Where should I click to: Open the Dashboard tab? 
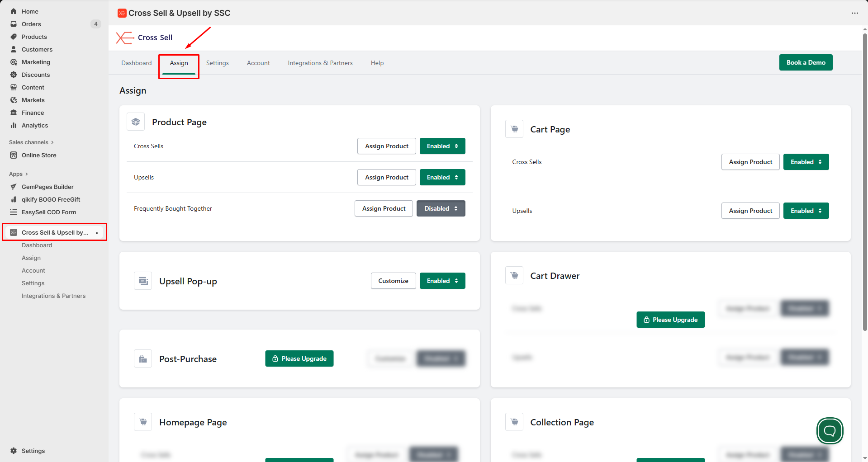[136, 63]
